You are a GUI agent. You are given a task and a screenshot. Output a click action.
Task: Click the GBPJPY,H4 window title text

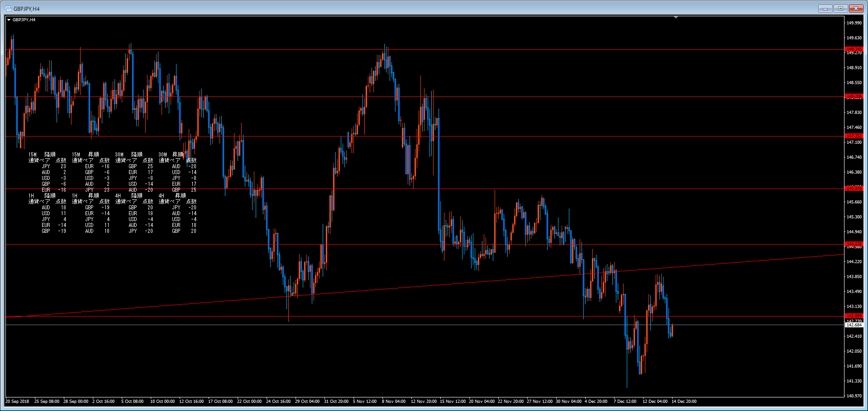click(26, 9)
